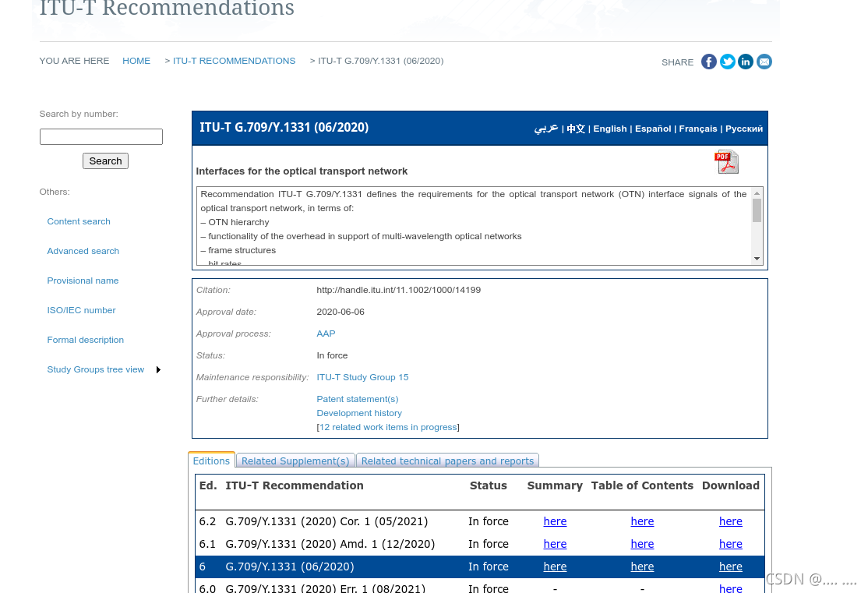868x593 pixels.
Task: Open Formal description link
Action: (x=85, y=340)
